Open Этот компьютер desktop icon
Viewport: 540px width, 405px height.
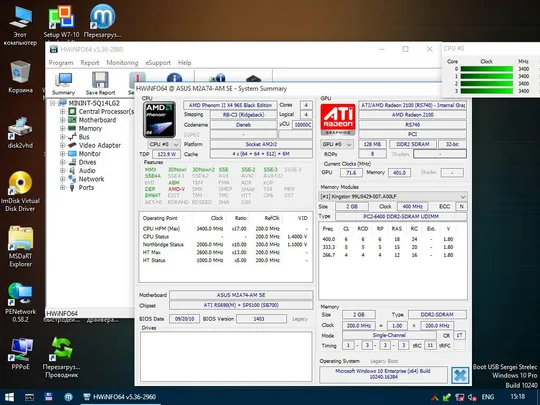click(x=20, y=26)
